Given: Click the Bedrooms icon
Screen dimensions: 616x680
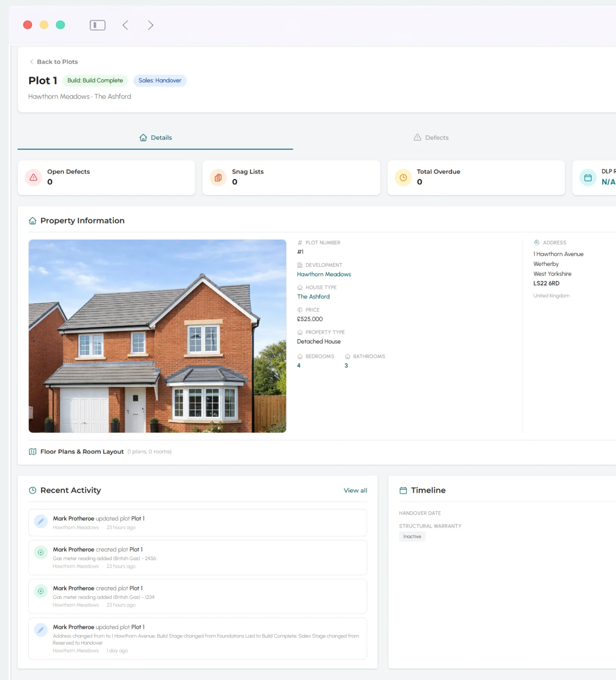Looking at the screenshot, I should click(x=300, y=357).
